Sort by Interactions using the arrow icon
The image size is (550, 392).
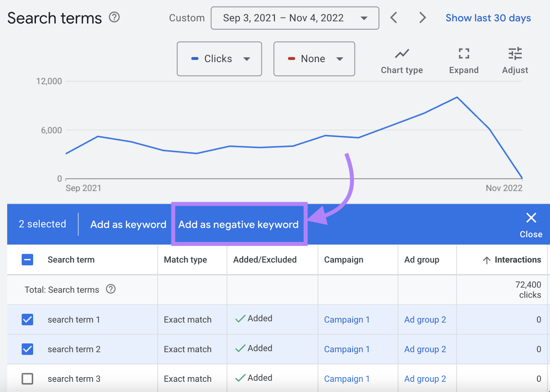(x=486, y=260)
